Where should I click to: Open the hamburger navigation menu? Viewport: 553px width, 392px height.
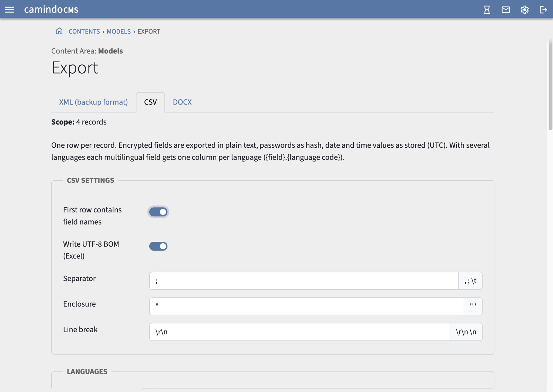click(9, 10)
